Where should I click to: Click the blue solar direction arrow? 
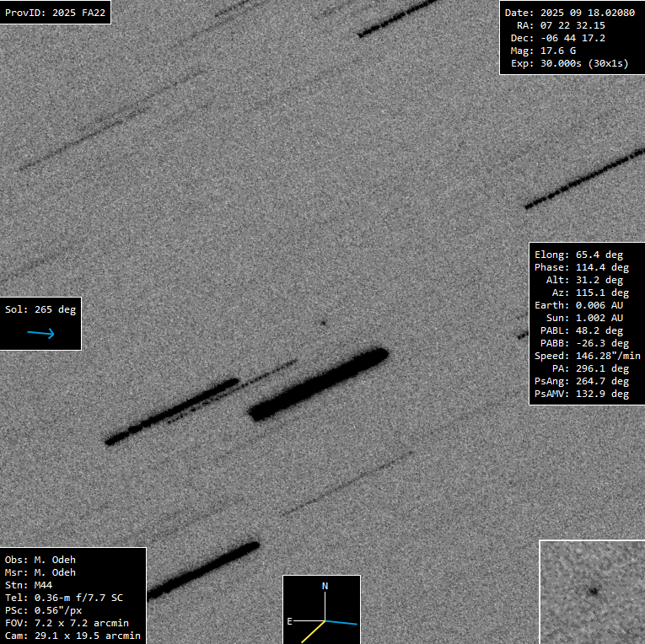40,334
